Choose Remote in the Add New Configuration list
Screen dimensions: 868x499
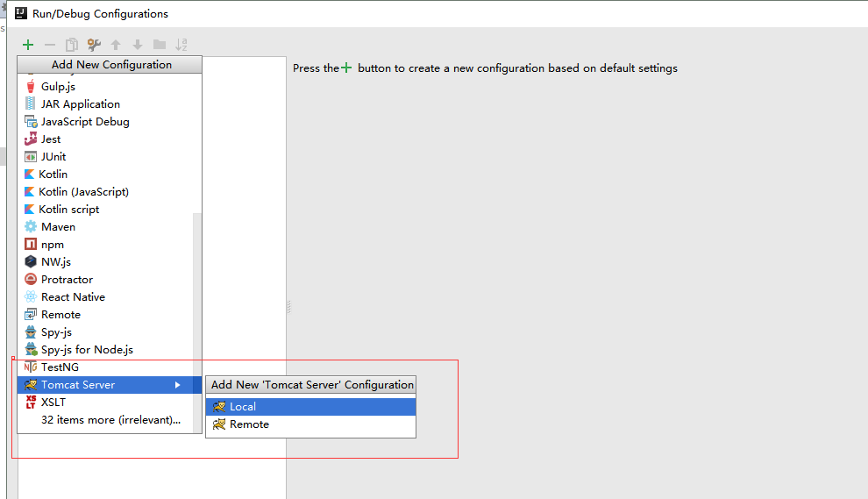(x=105, y=315)
